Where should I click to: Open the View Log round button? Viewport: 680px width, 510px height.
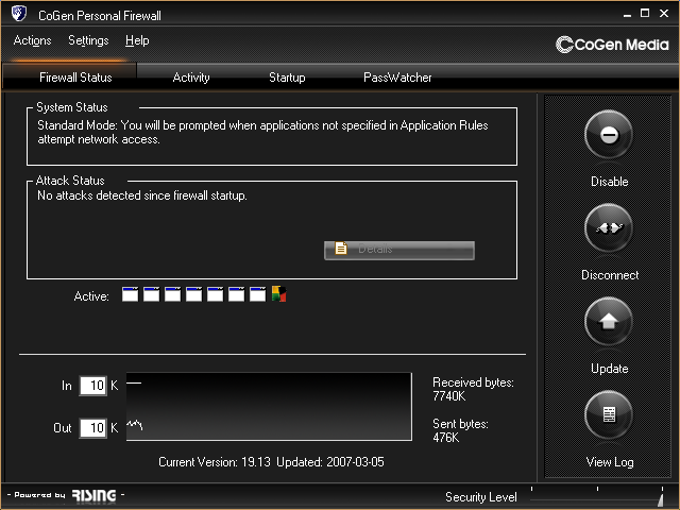point(608,415)
